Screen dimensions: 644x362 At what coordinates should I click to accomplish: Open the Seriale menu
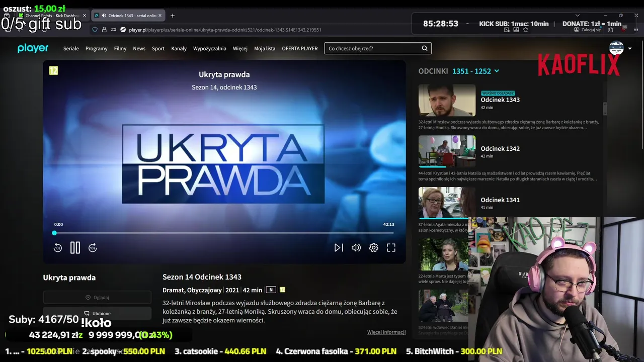pyautogui.click(x=71, y=48)
